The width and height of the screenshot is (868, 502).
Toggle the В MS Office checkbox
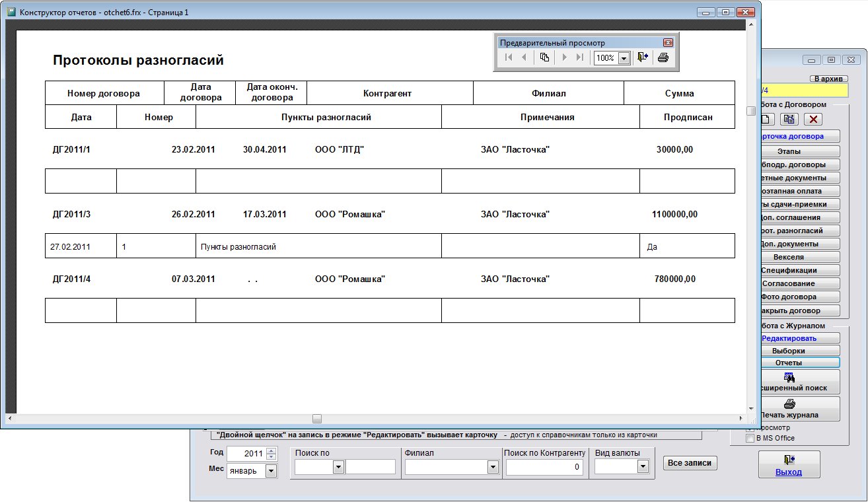tap(750, 438)
